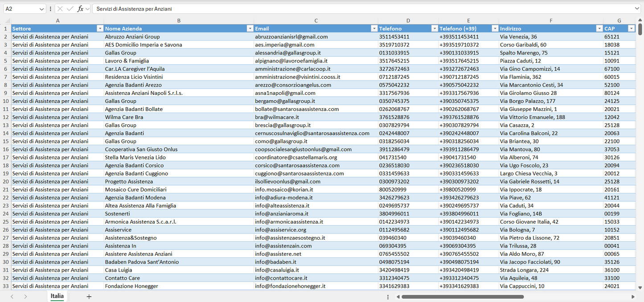The image size is (644, 302).
Task: Click the vertical dots beside the Name Box
Action: pyautogui.click(x=50, y=9)
